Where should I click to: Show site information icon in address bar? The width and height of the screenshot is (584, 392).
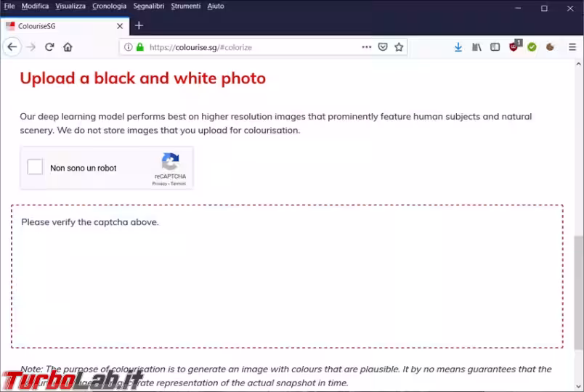(128, 47)
